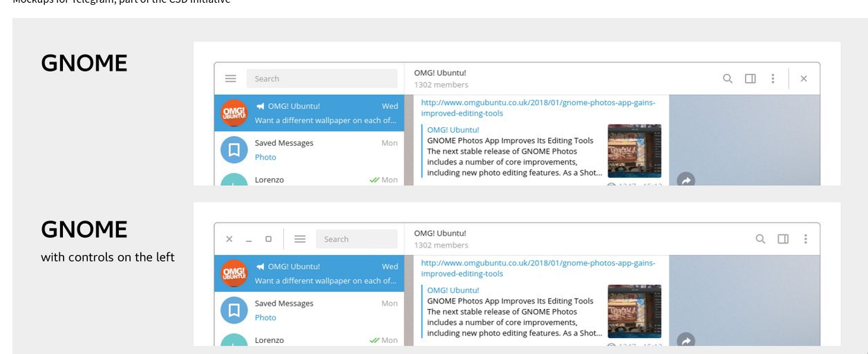868x354 pixels.
Task: Click Search field in bottom mockup
Action: [357, 239]
